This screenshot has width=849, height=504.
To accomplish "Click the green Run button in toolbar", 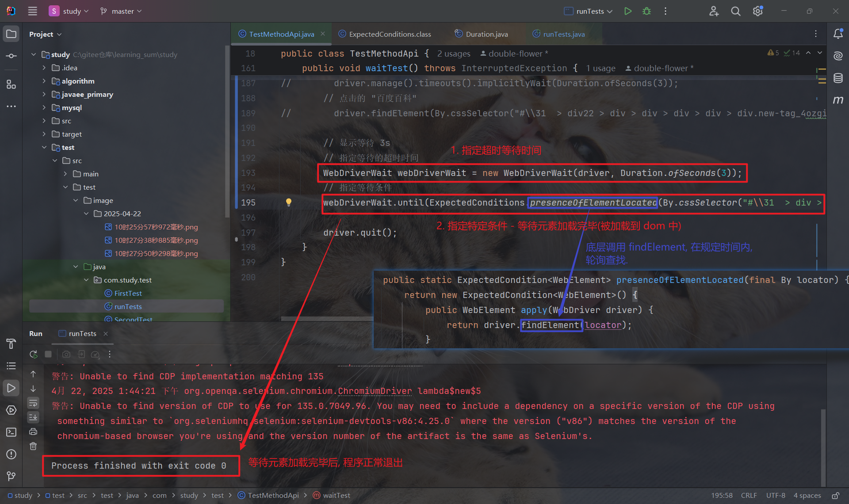I will (x=627, y=11).
